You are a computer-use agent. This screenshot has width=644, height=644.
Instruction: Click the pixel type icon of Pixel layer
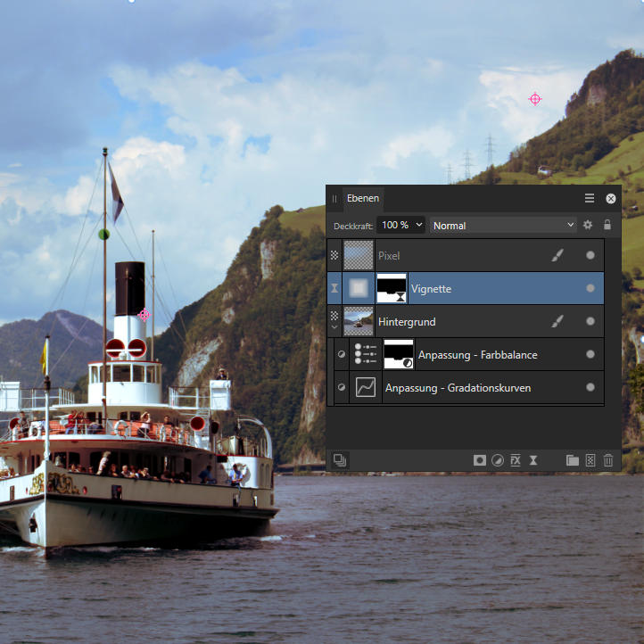click(x=334, y=255)
